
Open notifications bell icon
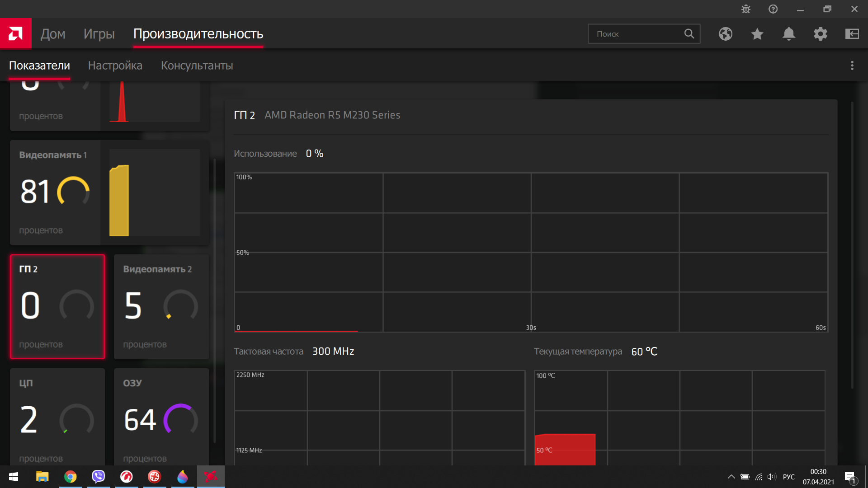(x=789, y=34)
